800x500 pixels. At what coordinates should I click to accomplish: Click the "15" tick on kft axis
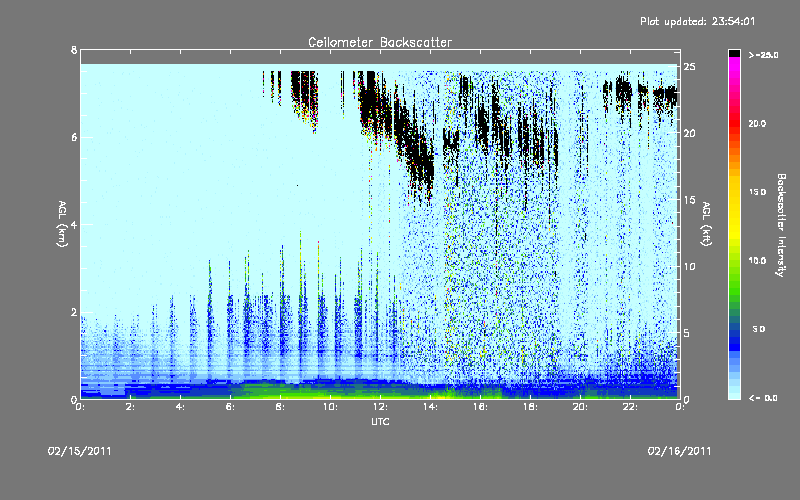pos(689,200)
